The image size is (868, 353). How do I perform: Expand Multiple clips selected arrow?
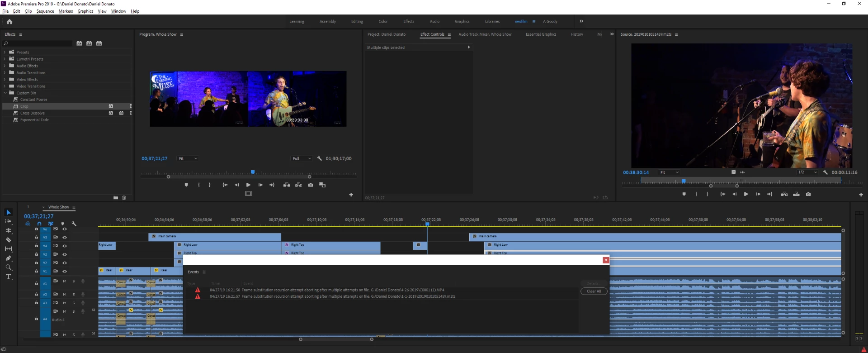click(469, 47)
